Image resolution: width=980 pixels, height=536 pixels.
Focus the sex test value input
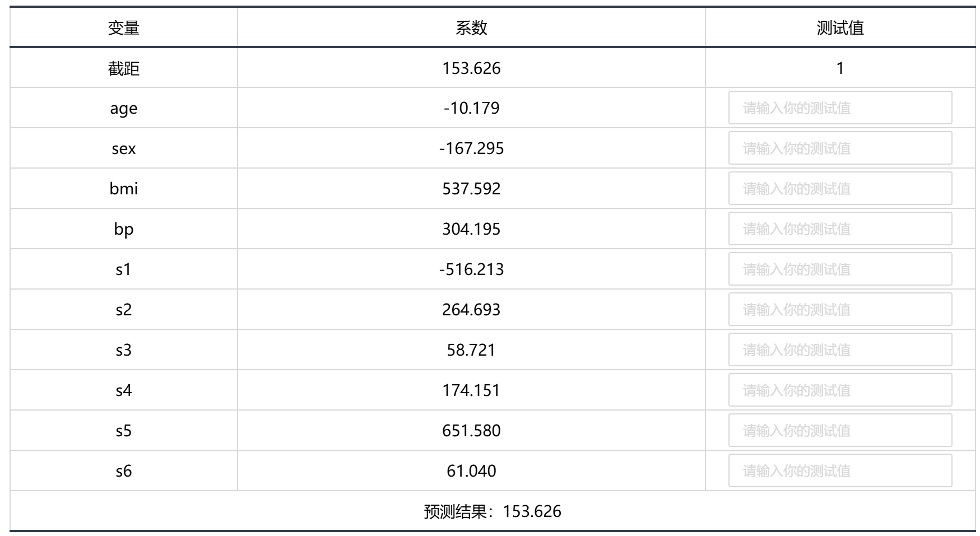[840, 148]
